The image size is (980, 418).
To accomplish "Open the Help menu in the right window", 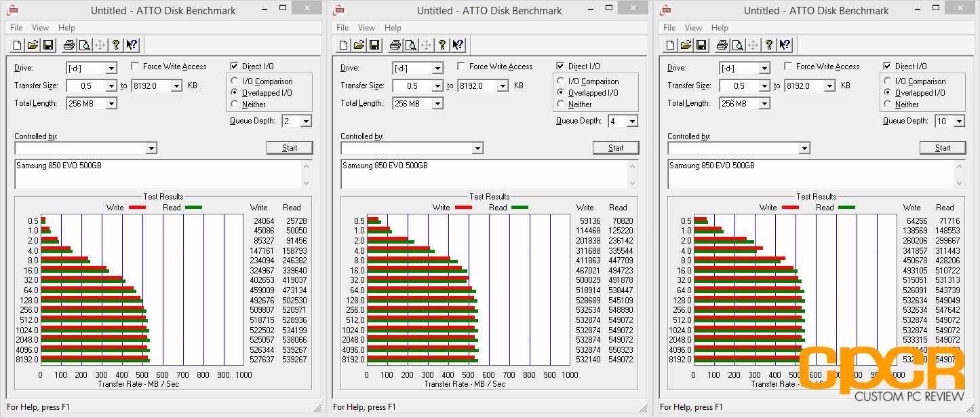I will coord(720,28).
